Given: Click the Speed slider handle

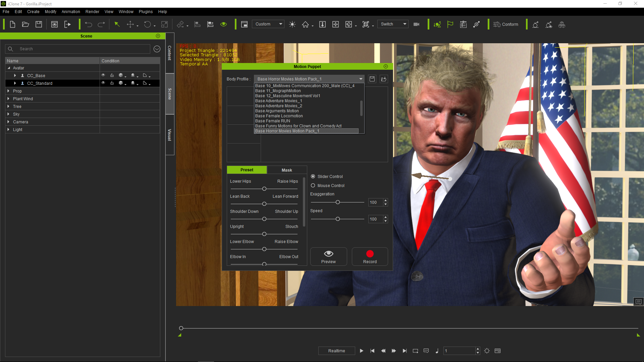Looking at the screenshot, I should pyautogui.click(x=338, y=219).
